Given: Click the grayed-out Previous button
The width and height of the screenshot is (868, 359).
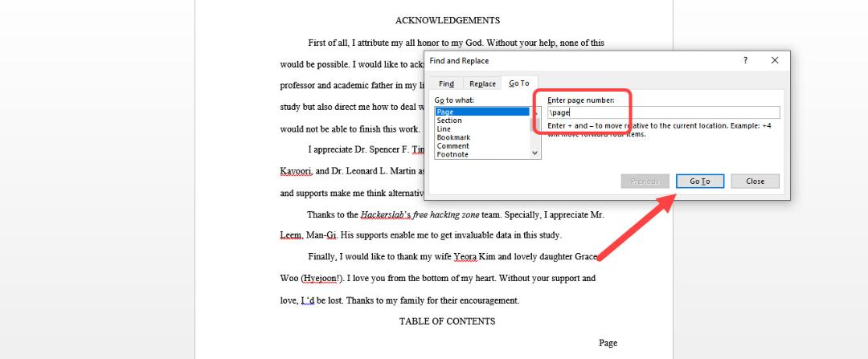Looking at the screenshot, I should point(645,181).
